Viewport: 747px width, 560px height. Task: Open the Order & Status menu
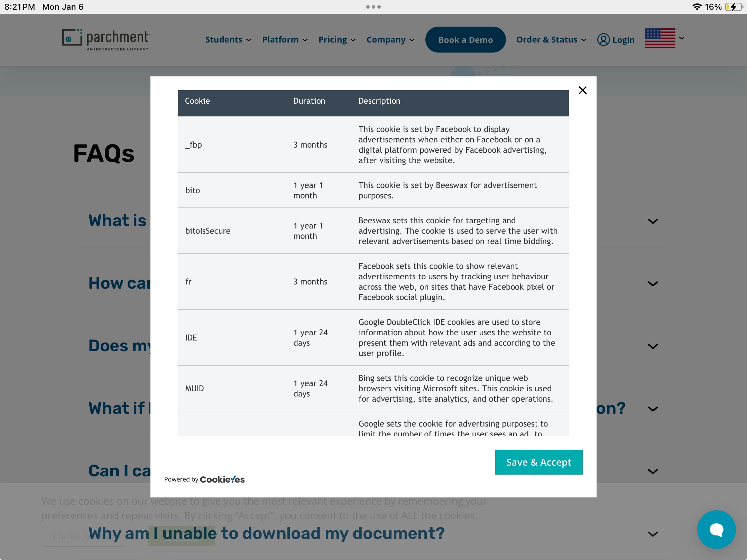551,40
